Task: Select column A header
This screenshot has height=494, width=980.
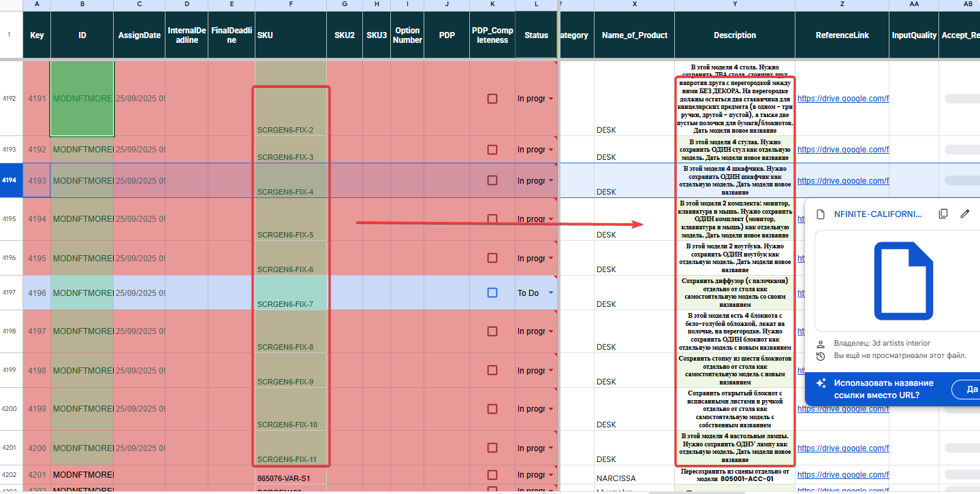Action: [37, 5]
